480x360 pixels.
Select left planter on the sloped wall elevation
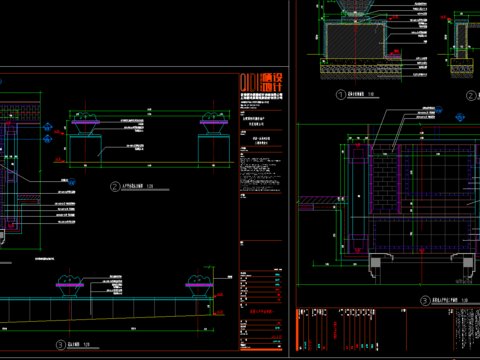click(70, 286)
